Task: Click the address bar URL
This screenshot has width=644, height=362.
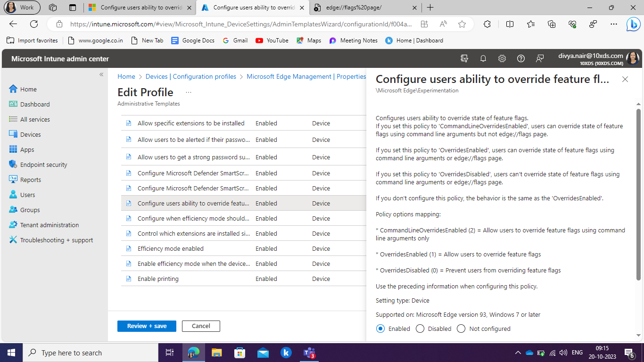Action: pos(240,24)
